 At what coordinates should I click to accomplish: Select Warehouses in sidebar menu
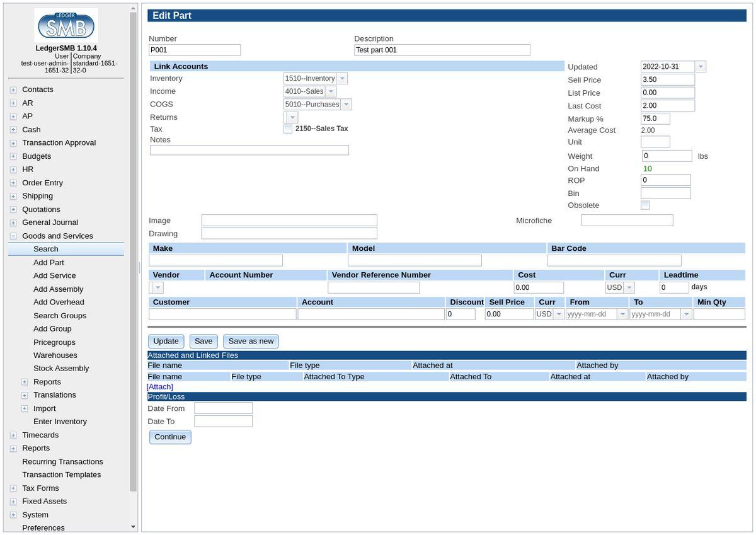pyautogui.click(x=55, y=355)
